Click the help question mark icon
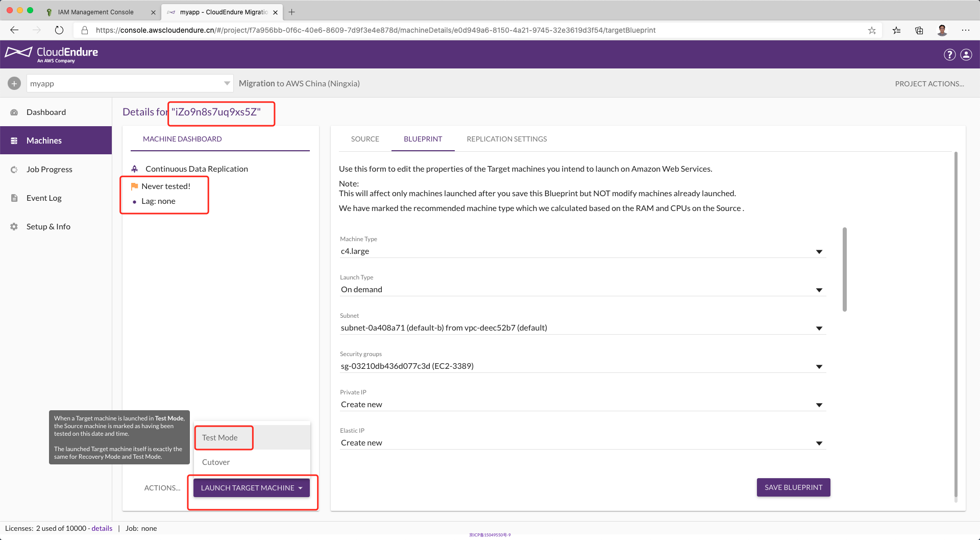This screenshot has height=540, width=980. tap(949, 55)
